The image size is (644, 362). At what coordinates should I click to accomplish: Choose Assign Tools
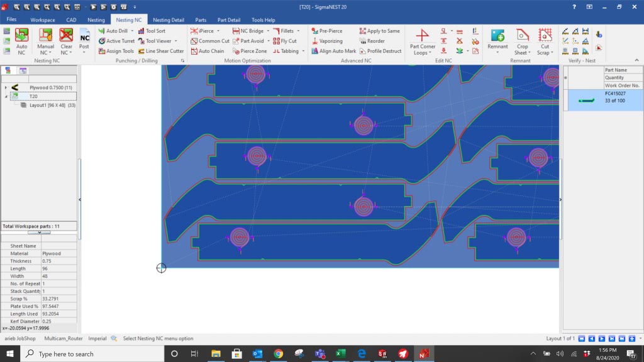(x=116, y=51)
